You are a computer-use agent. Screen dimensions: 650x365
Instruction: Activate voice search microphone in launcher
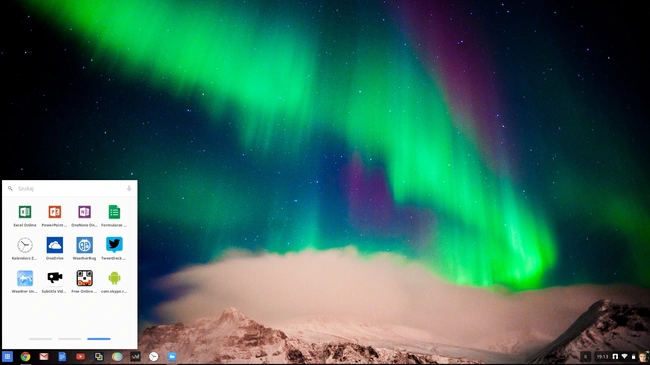(129, 188)
